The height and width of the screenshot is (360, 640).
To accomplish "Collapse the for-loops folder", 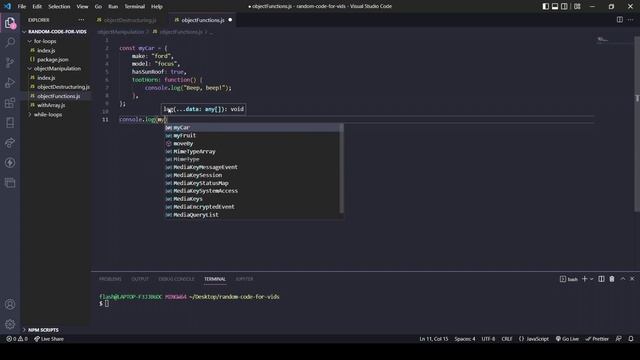I will (x=45, y=41).
